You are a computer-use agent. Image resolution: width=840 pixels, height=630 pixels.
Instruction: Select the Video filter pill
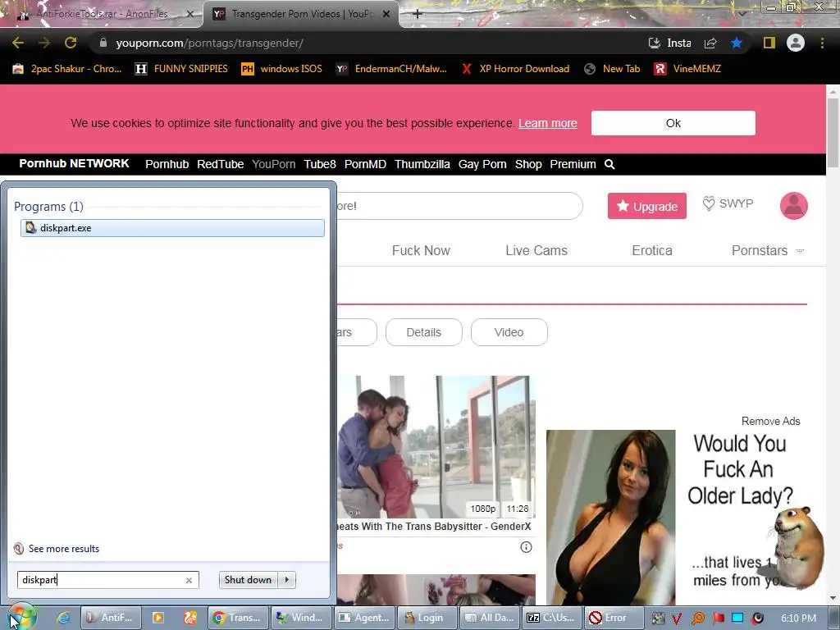[509, 332]
